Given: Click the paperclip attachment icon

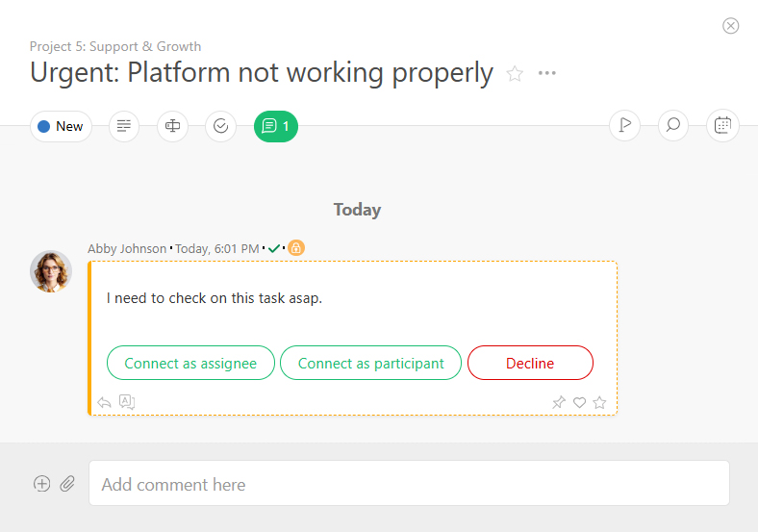Looking at the screenshot, I should [x=67, y=484].
